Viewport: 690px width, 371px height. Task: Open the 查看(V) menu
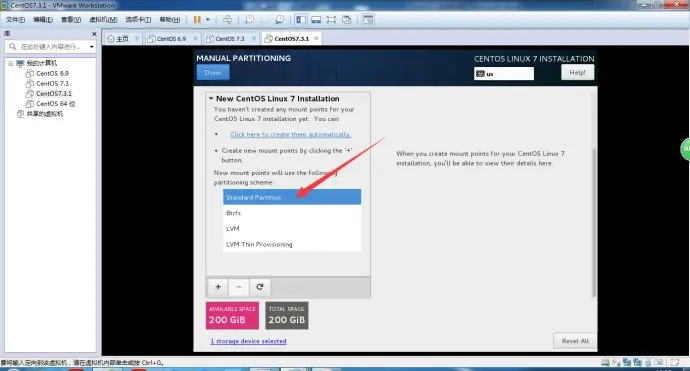pyautogui.click(x=70, y=19)
